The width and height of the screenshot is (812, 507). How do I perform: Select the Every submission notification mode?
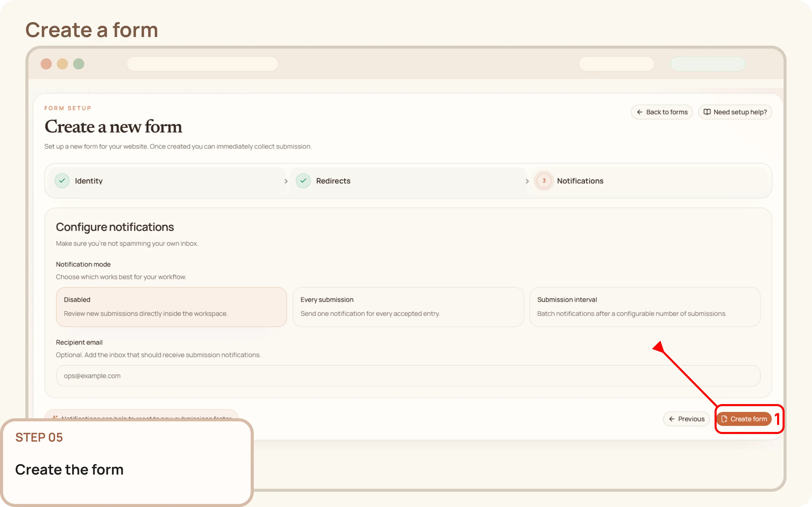[x=408, y=306]
